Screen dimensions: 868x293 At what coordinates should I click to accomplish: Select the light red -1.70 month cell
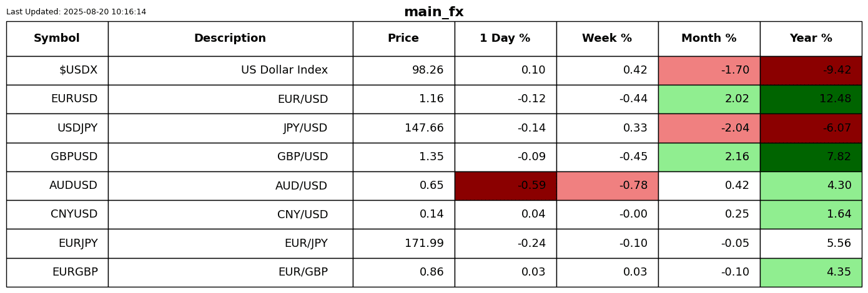(x=709, y=70)
